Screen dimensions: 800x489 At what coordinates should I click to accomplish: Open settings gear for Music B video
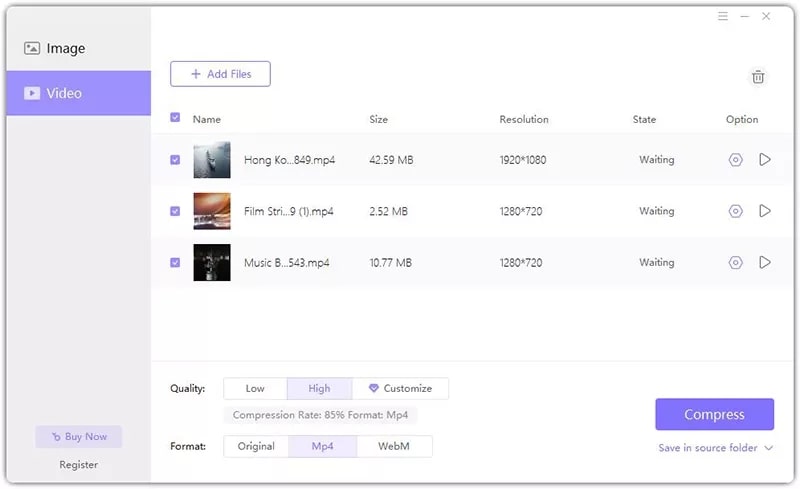pyautogui.click(x=735, y=263)
